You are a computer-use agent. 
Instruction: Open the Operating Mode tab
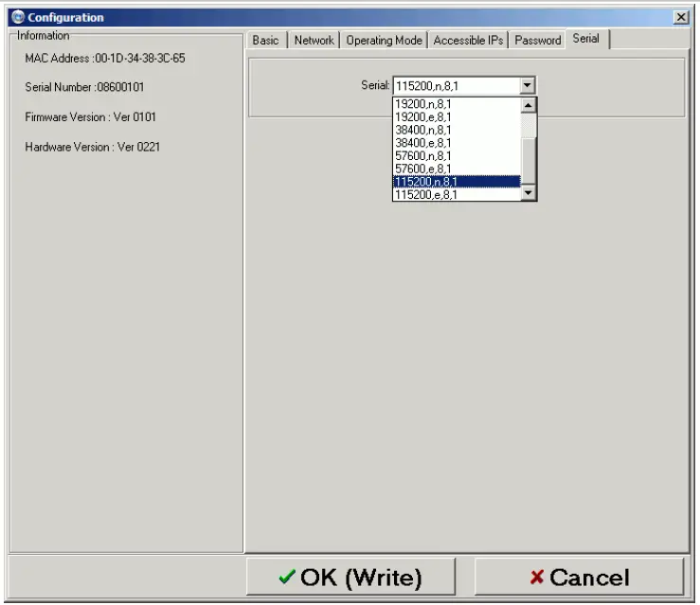pyautogui.click(x=384, y=40)
